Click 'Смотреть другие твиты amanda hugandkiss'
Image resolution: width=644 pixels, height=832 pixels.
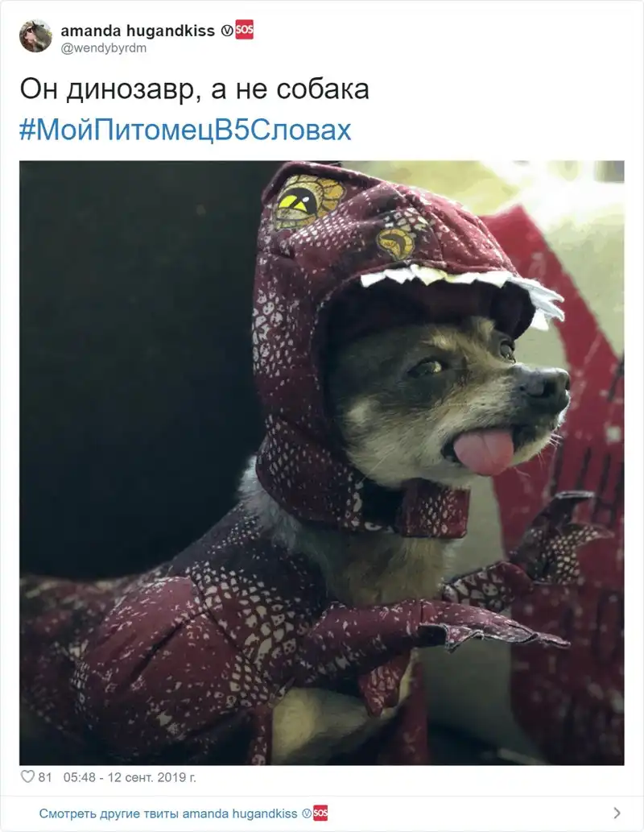pos(168,813)
